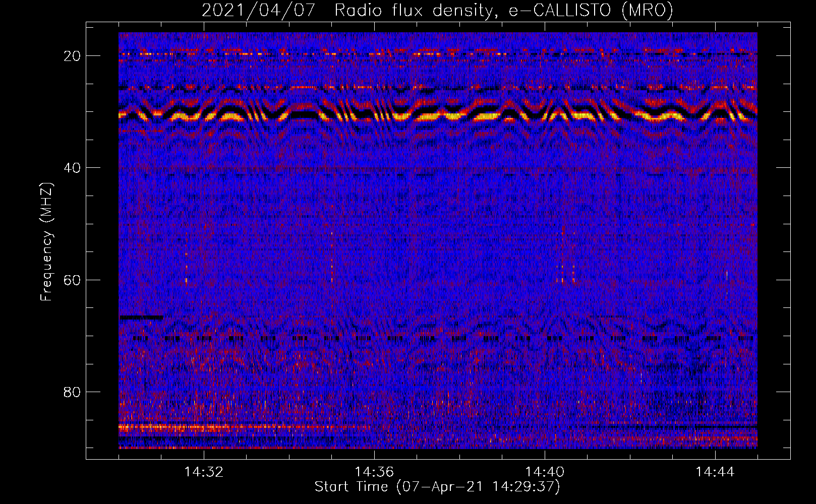
Task: Click the plot title '2021/04/07 Radio flux density, e-CALLISTO (MRO)'
Action: coord(437,11)
